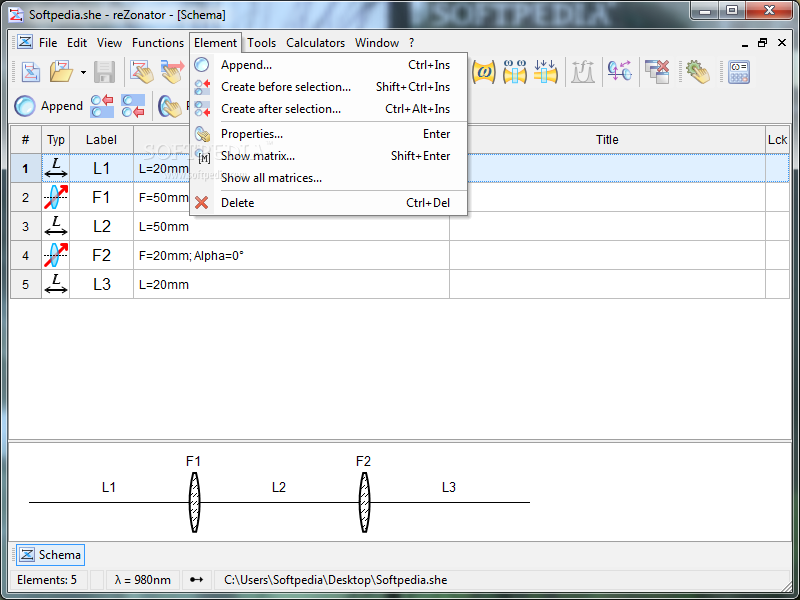
Task: Click the tilted lens icon in row 2
Action: (x=56, y=197)
